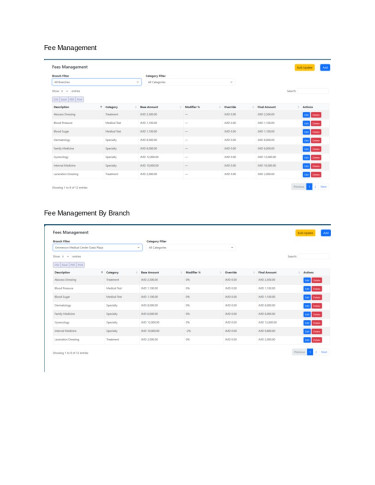The width and height of the screenshot is (375, 485).
Task: Open Branch Filter dropdown showing the Medical Center branch
Action: [x=97, y=248]
